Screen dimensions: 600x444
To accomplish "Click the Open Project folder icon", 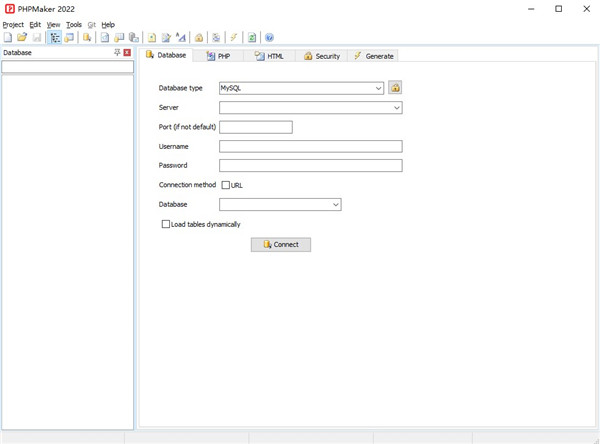I will [x=22, y=37].
